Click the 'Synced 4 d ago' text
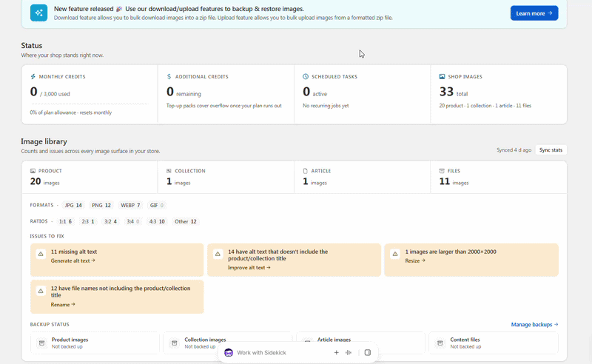Screen dimensions: 592x364 (x=514, y=150)
